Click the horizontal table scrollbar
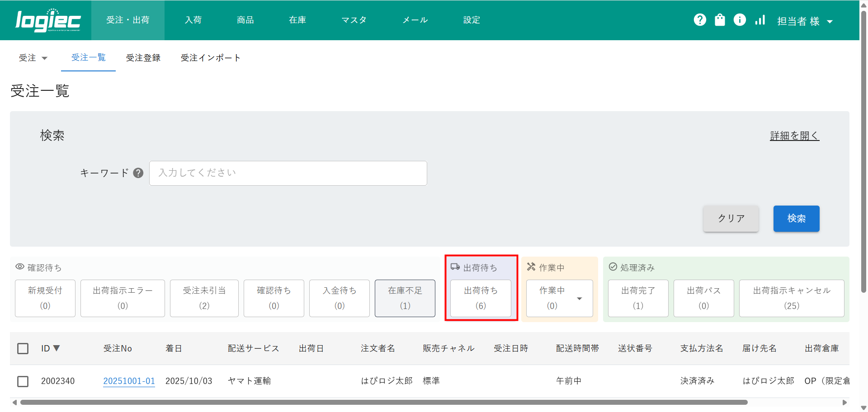The image size is (868, 412). [x=383, y=403]
